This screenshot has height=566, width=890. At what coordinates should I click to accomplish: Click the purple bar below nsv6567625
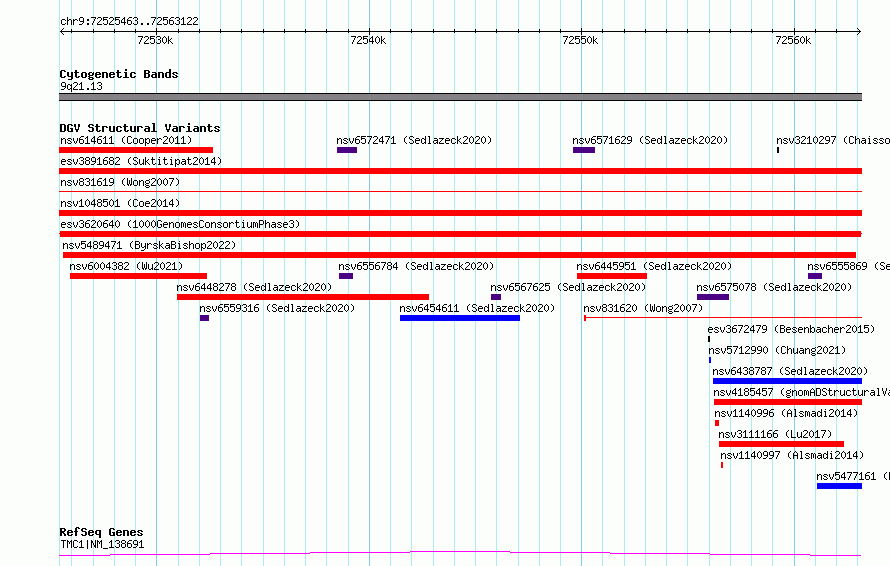pos(496,297)
